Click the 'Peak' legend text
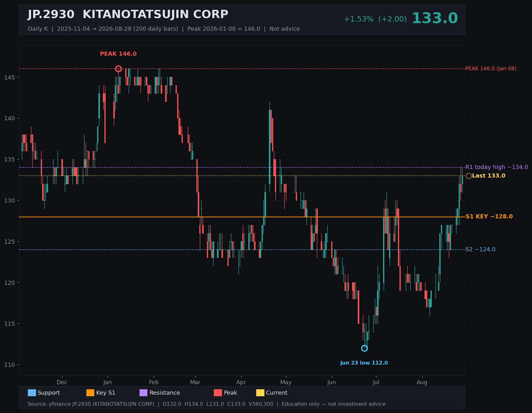Image resolution: width=532 pixels, height=413 pixels. click(x=231, y=393)
